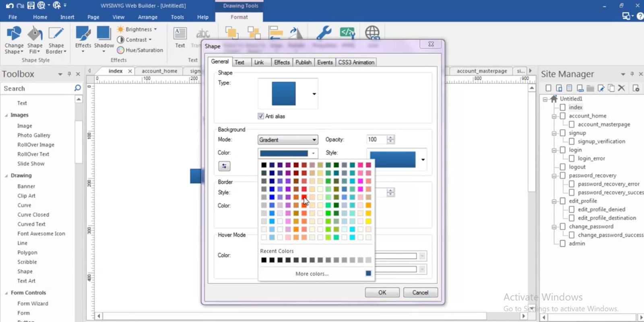The image size is (644, 322).
Task: Toggle the Anti alias checkbox
Action: [260, 116]
